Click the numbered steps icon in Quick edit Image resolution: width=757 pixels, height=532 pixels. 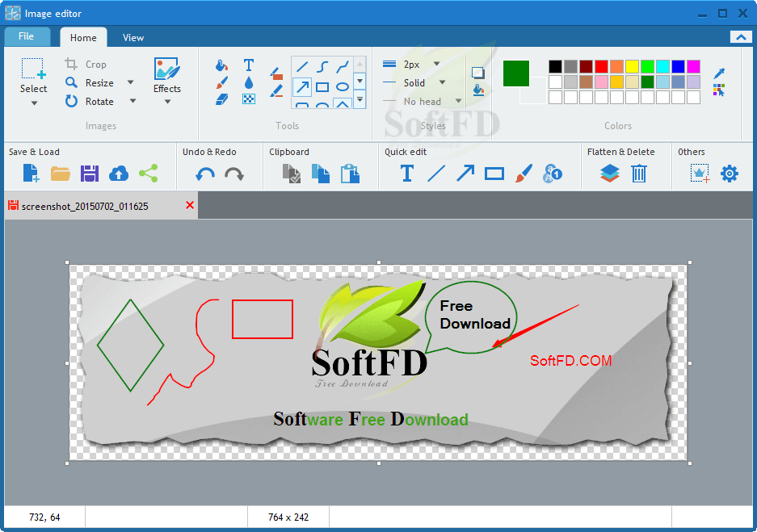point(553,174)
